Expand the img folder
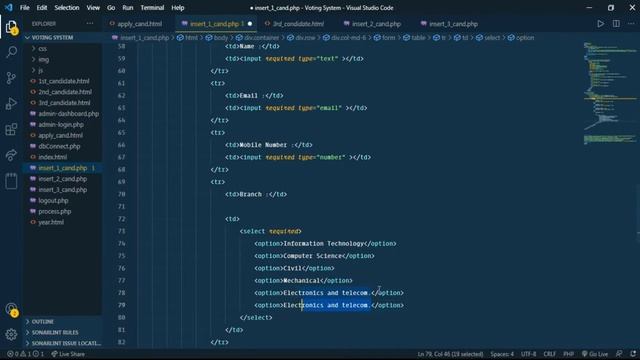The width and height of the screenshot is (640, 360). tap(43, 60)
